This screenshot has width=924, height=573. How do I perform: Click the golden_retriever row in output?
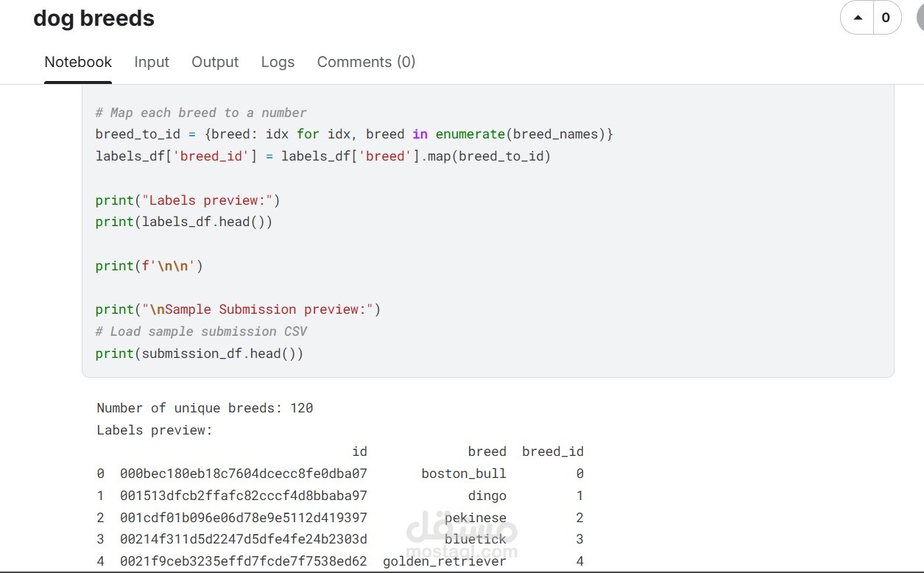pyautogui.click(x=340, y=561)
